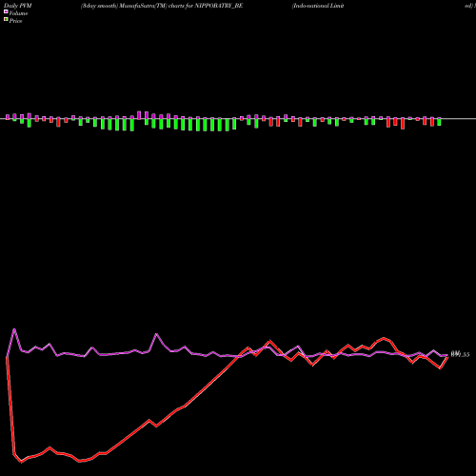Screen dimensions: 476x476
Task: Click the Volume legend color swatch
Action: (x=6, y=11)
